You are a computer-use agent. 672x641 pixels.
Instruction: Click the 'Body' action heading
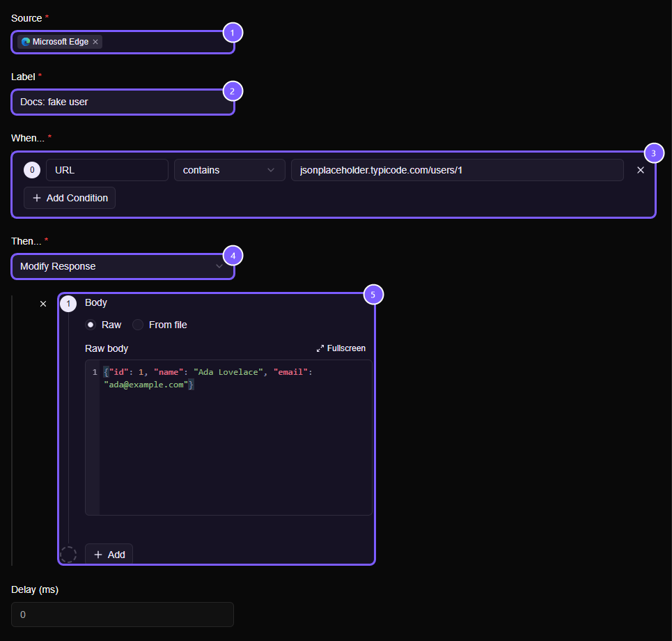click(96, 302)
